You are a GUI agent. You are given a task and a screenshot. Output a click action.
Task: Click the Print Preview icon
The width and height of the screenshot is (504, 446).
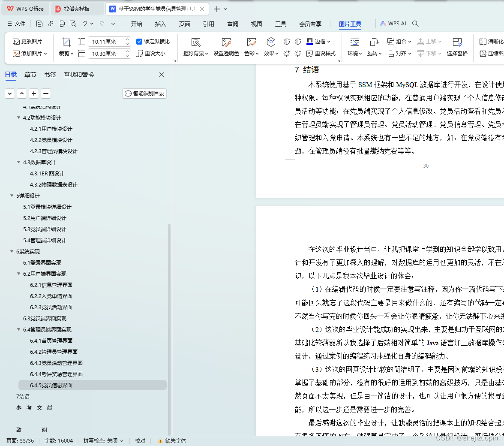pyautogui.click(x=73, y=24)
